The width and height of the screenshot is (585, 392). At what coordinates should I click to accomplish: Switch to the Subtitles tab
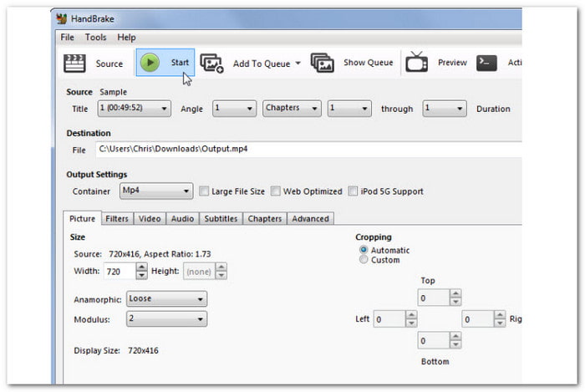(221, 219)
